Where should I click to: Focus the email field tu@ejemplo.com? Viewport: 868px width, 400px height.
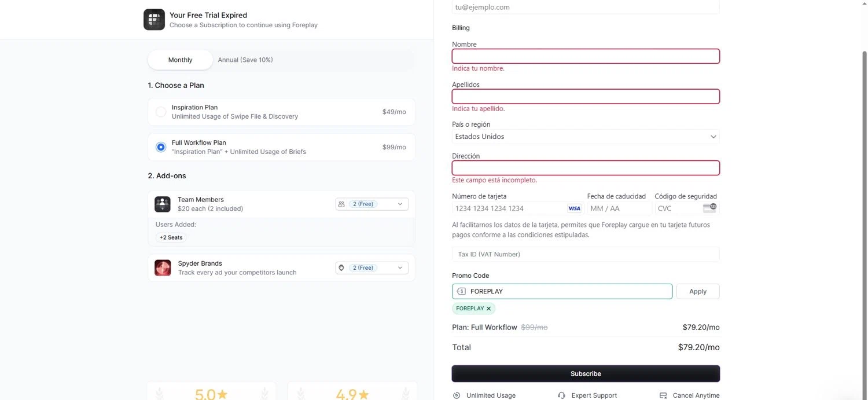click(586, 7)
